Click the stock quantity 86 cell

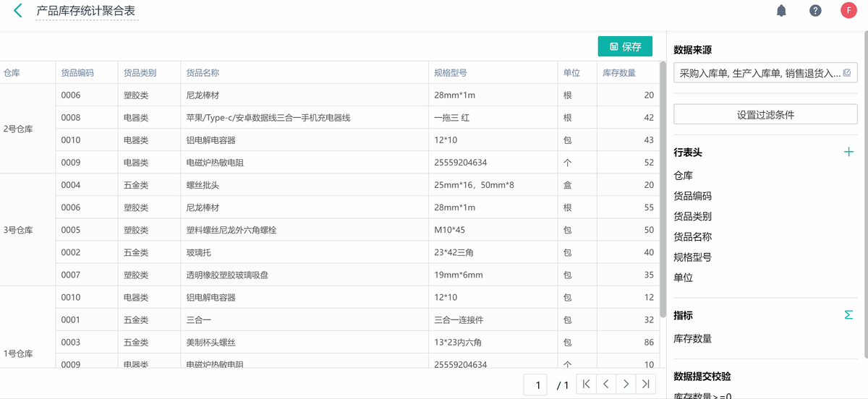coord(628,342)
